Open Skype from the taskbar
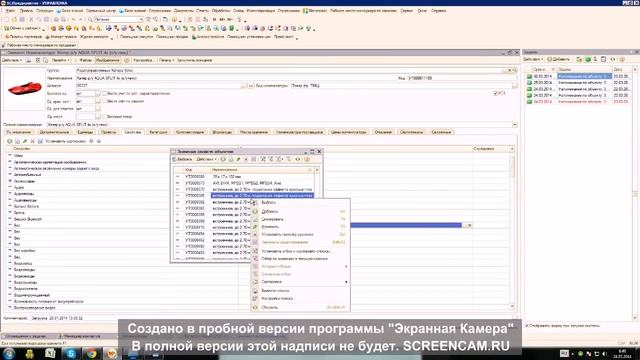This screenshot has width=640, height=360. (x=71, y=353)
